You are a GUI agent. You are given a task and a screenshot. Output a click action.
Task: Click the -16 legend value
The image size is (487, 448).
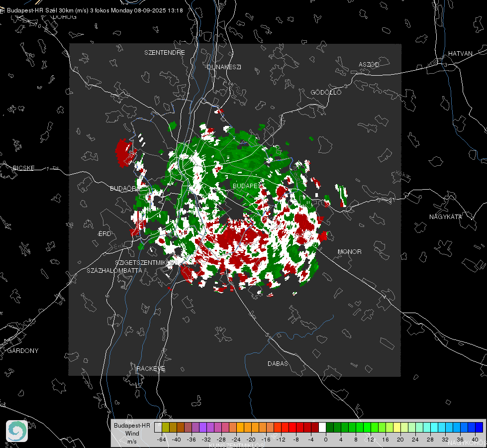(x=266, y=440)
